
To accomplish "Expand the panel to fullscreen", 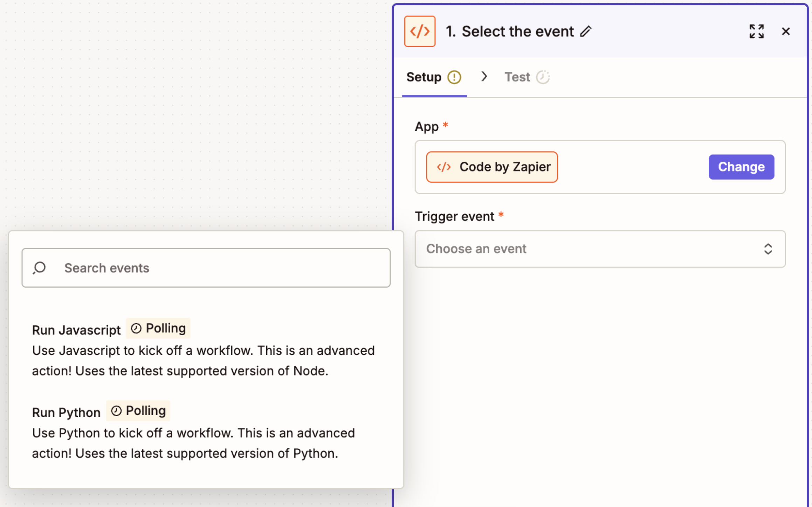I will pos(756,31).
